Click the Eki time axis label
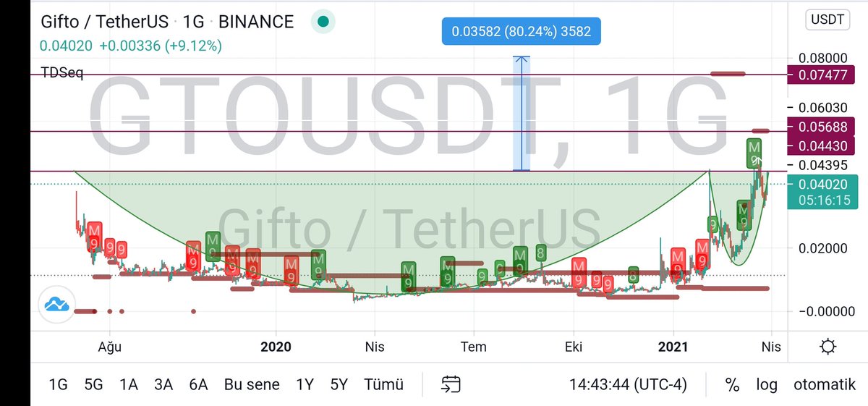868x406 pixels. (574, 347)
